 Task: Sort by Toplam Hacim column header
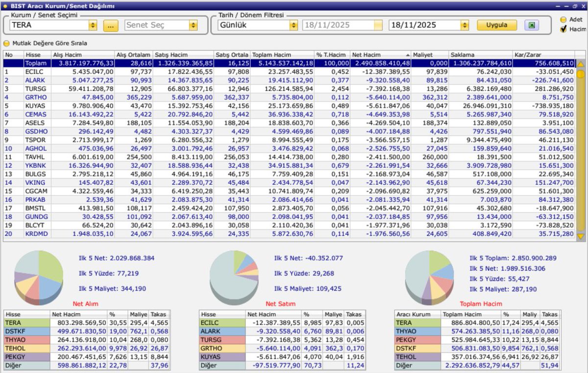pos(282,55)
